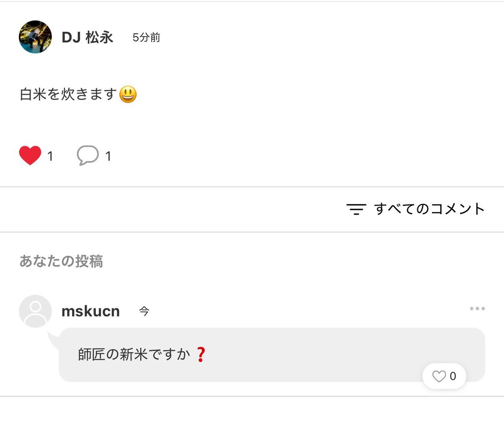
Task: Click the comment count beside the speech bubble
Action: [108, 156]
